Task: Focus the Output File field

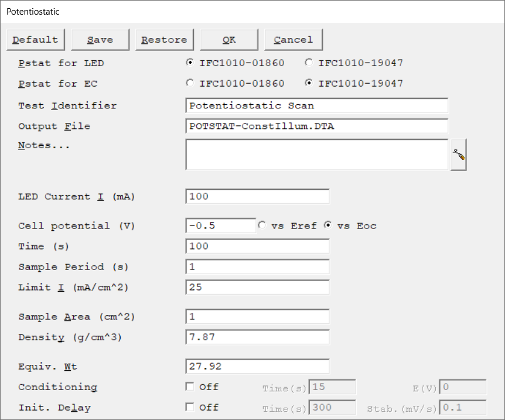Action: point(316,126)
